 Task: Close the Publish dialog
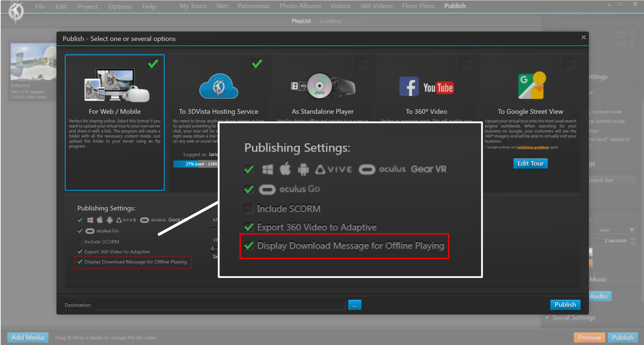pyautogui.click(x=584, y=37)
